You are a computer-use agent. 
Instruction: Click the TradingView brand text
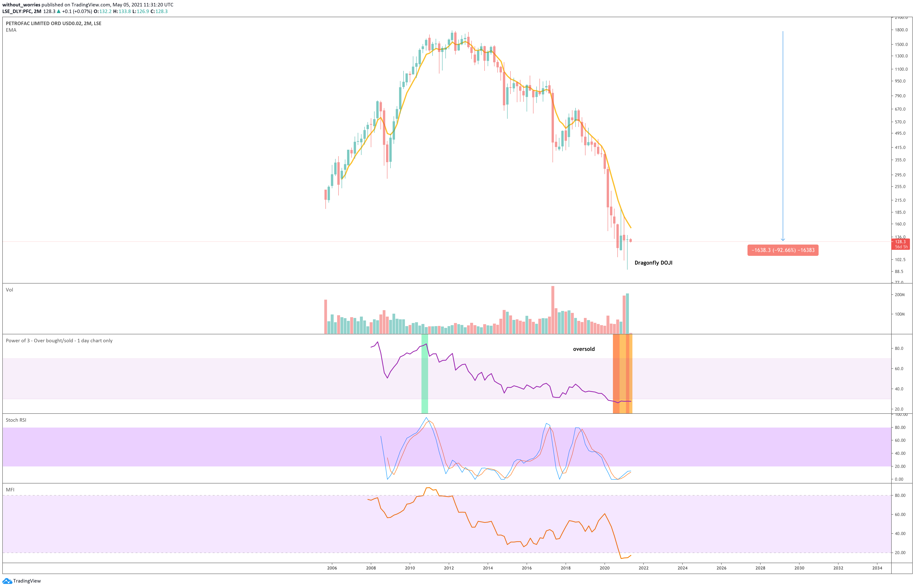tap(27, 581)
